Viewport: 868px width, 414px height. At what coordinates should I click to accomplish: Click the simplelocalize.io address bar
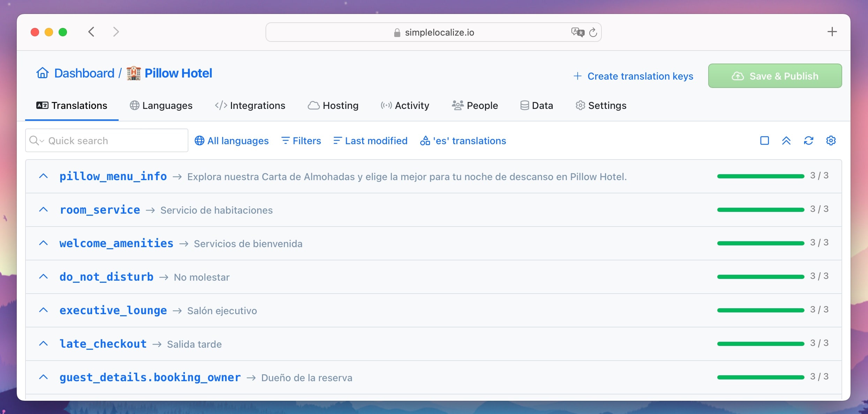434,32
